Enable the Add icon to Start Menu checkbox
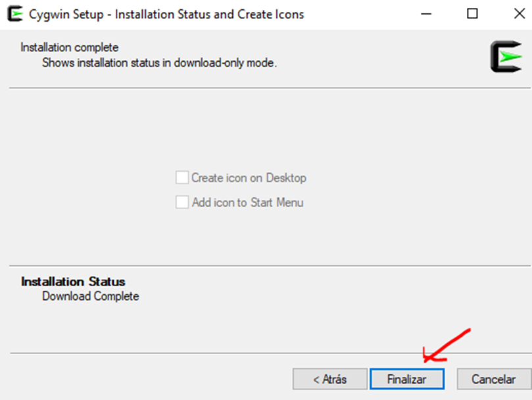This screenshot has width=532, height=400. (x=182, y=203)
